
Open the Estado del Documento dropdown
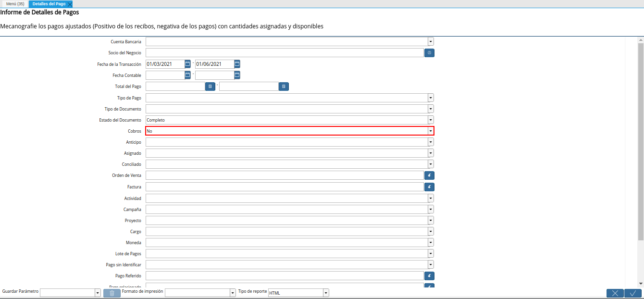tap(431, 120)
